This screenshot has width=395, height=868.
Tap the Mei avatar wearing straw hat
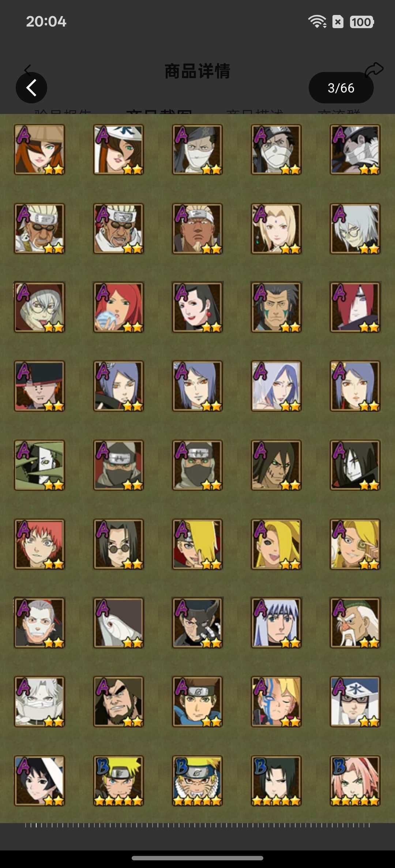(x=39, y=150)
